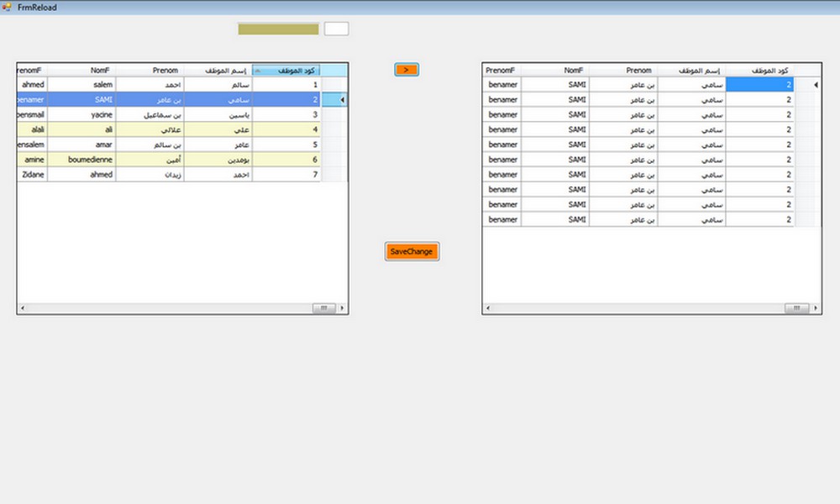Click the current-row arrow indicator in left grid

pyautogui.click(x=340, y=100)
